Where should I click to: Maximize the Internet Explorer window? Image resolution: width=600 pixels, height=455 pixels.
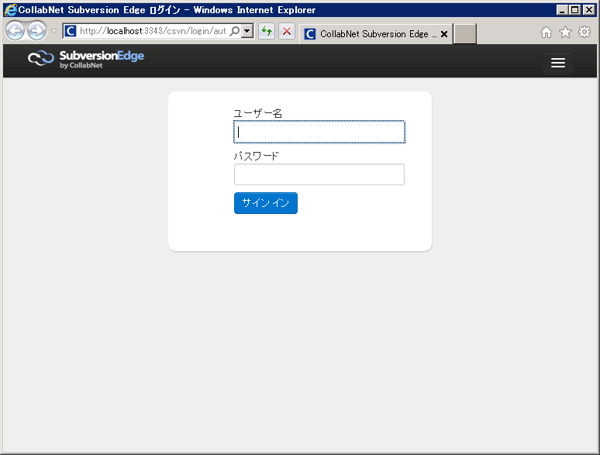(x=575, y=10)
